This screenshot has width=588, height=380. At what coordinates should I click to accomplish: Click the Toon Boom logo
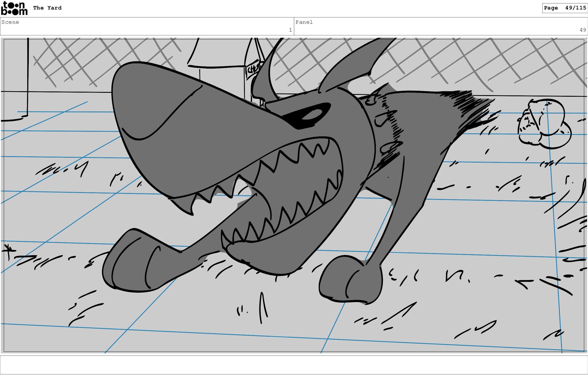(14, 8)
